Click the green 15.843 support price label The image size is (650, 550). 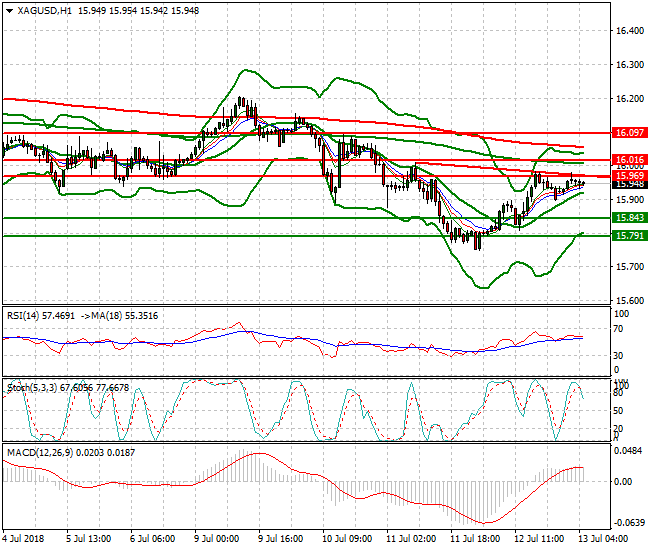point(629,218)
